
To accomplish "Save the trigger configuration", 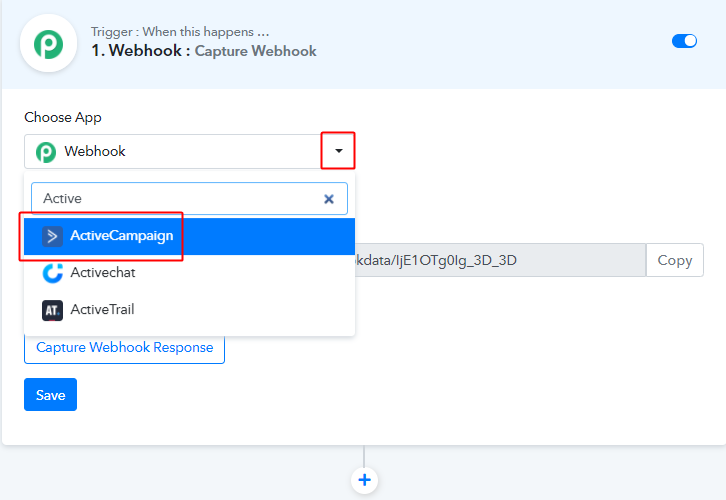I will (50, 395).
